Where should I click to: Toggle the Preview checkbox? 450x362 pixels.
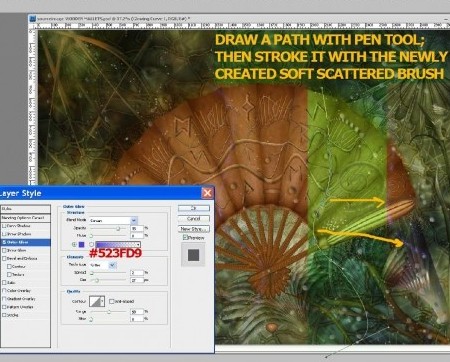(185, 238)
